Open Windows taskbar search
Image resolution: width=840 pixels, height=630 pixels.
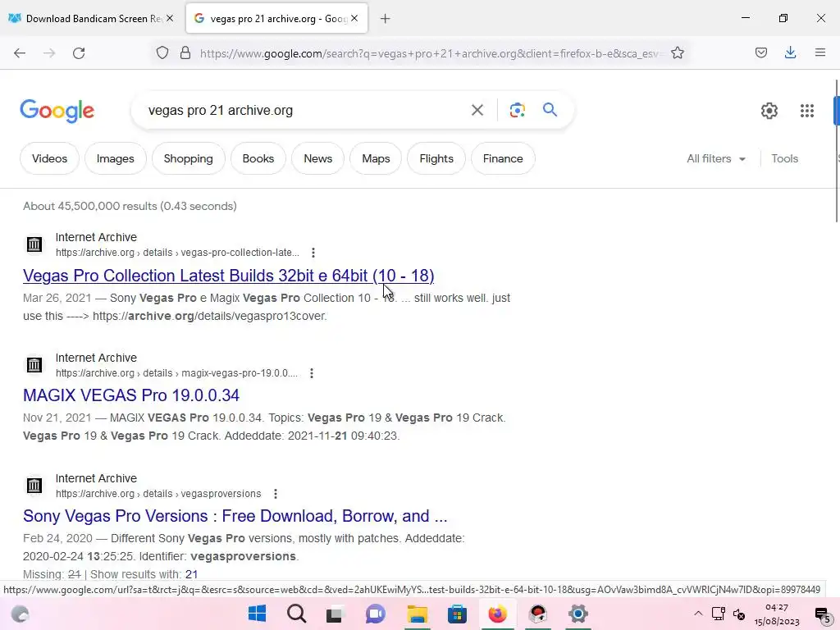click(296, 614)
